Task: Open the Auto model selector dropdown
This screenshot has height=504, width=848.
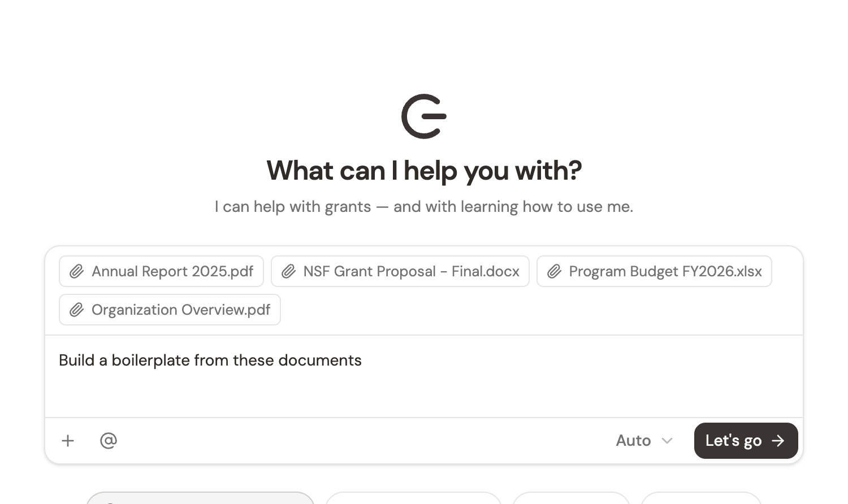Action: pyautogui.click(x=644, y=440)
